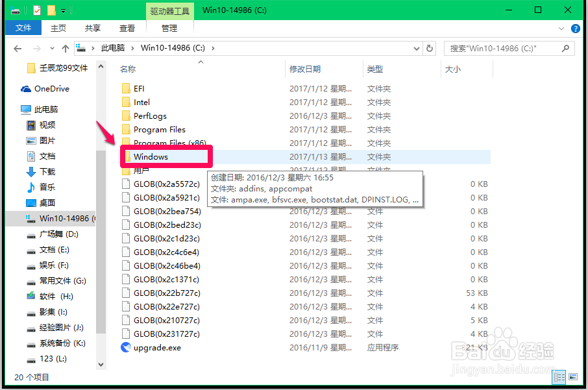Switch to details view in status bar
This screenshot has width=588, height=390.
[559, 377]
